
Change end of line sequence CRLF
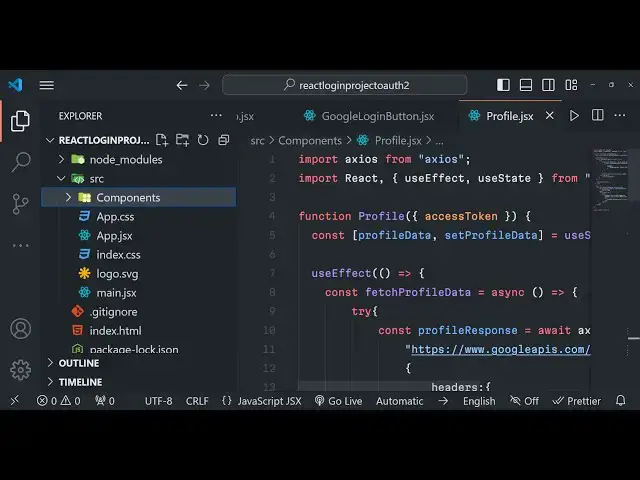pos(197,401)
